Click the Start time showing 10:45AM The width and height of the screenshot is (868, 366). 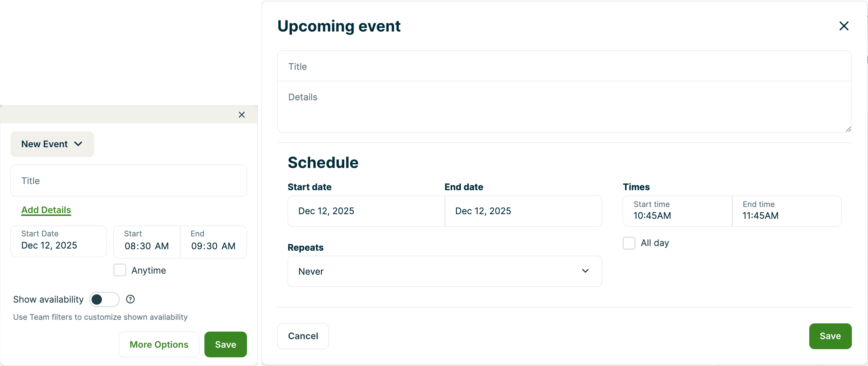(677, 211)
